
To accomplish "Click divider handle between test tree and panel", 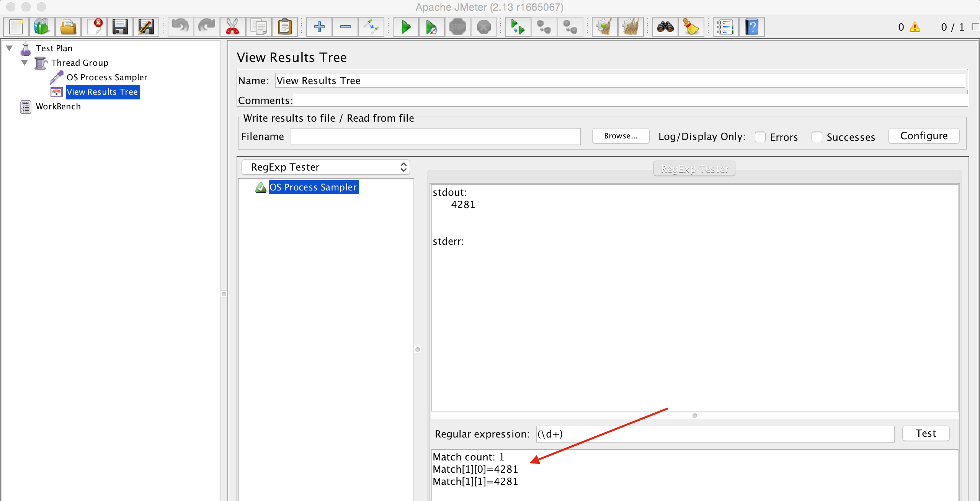I will [x=224, y=294].
